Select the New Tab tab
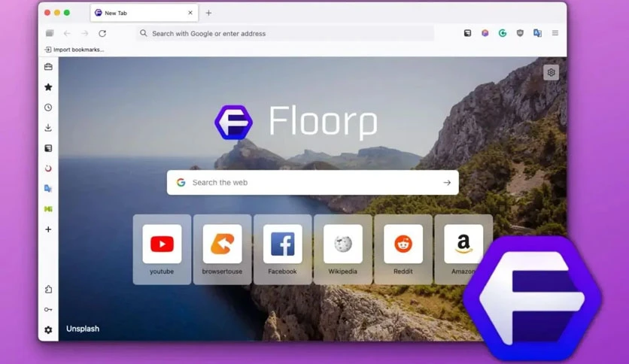The image size is (629, 364). (x=144, y=13)
